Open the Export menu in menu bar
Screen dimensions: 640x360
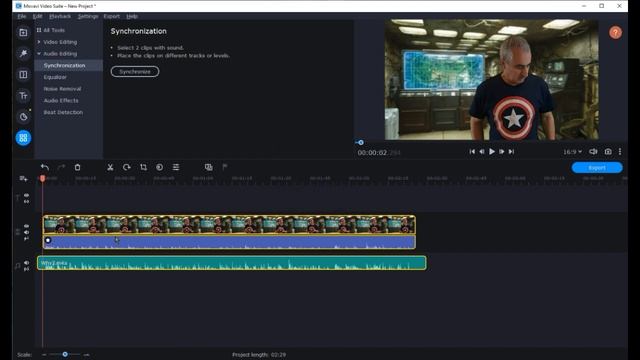coord(111,16)
